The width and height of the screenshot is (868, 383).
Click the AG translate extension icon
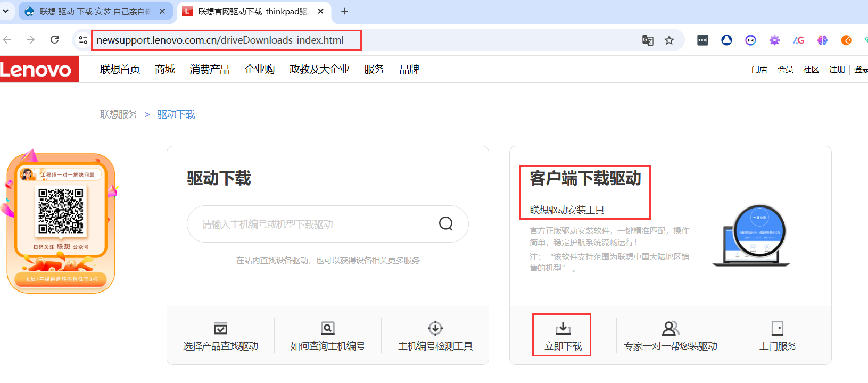click(x=798, y=40)
